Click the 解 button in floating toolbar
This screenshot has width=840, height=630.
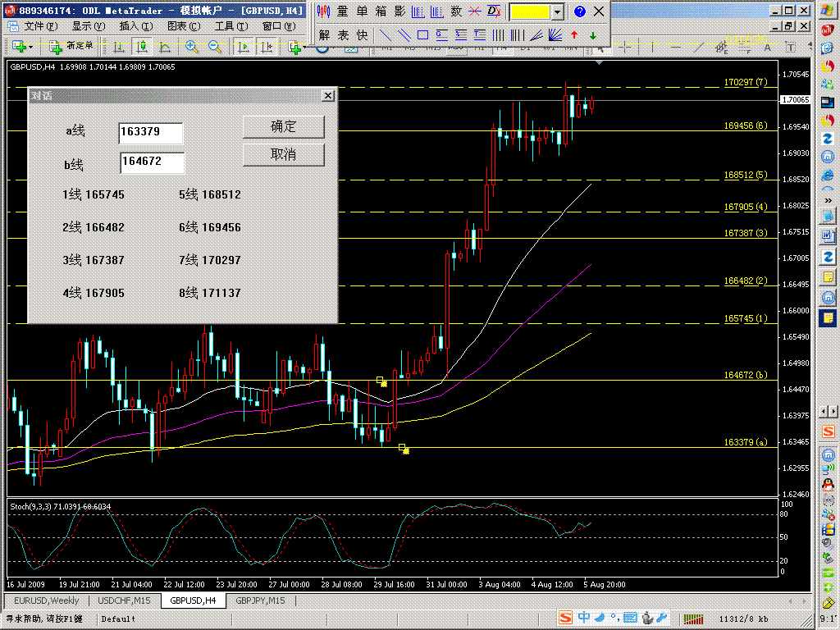pyautogui.click(x=324, y=35)
